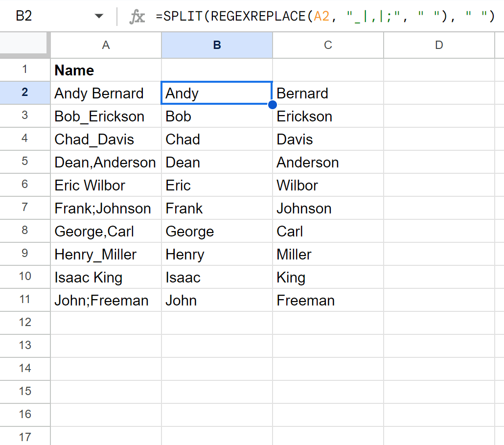Select row 16 header

25,415
